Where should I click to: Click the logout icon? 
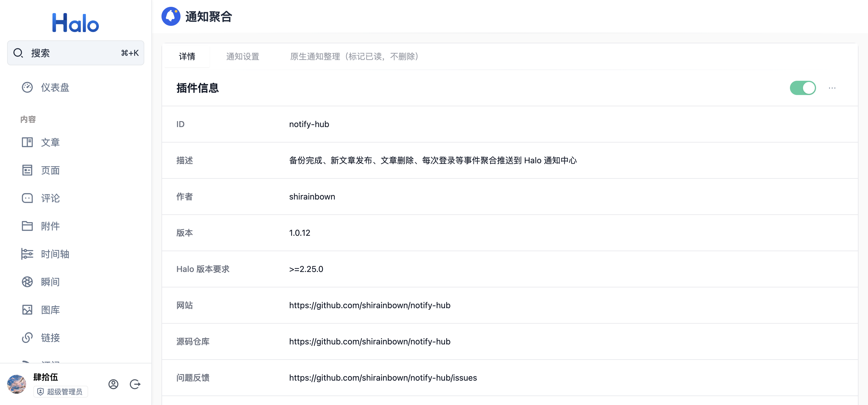[135, 384]
